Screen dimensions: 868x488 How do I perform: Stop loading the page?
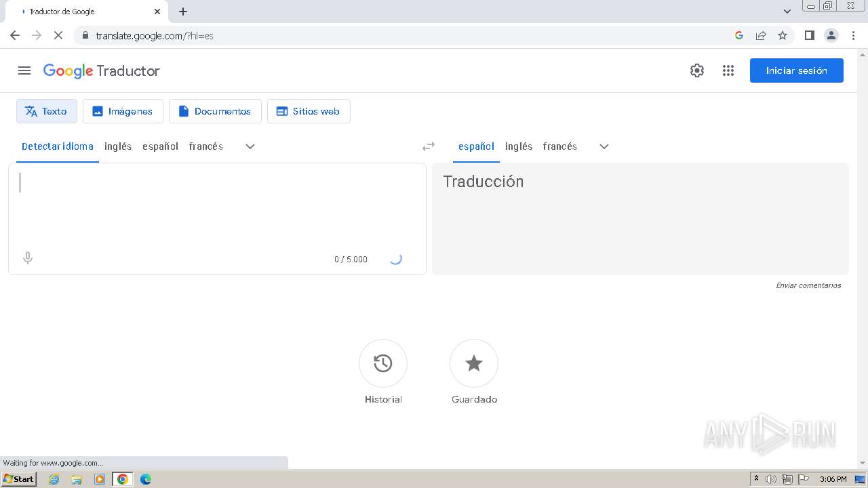click(58, 35)
